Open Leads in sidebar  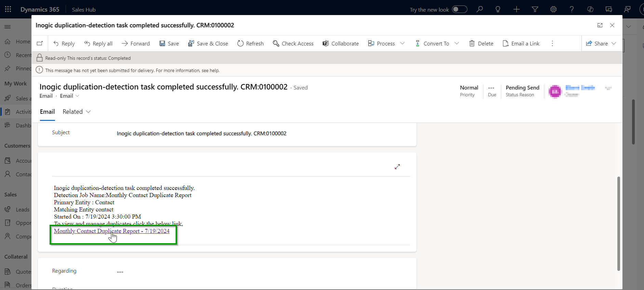[x=17, y=209]
